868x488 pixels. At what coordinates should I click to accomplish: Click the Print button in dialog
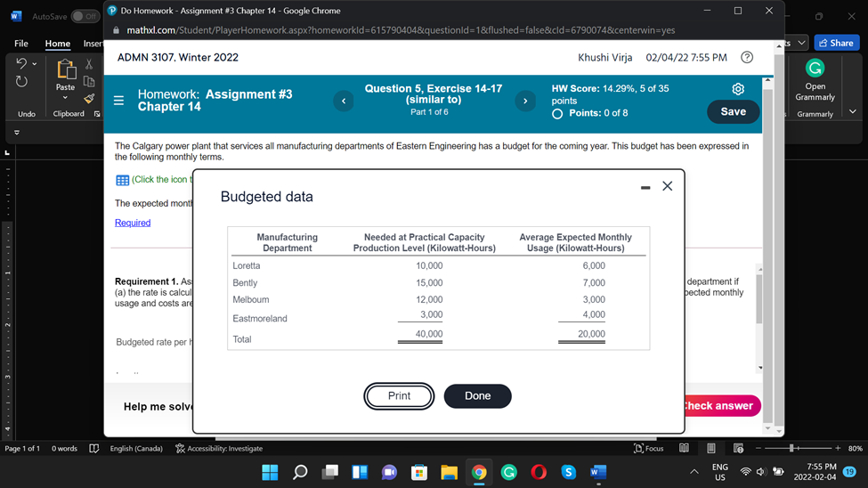(x=399, y=396)
